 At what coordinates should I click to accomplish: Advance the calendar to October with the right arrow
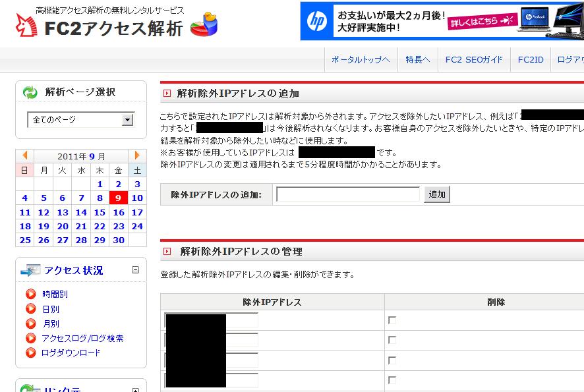tap(137, 155)
